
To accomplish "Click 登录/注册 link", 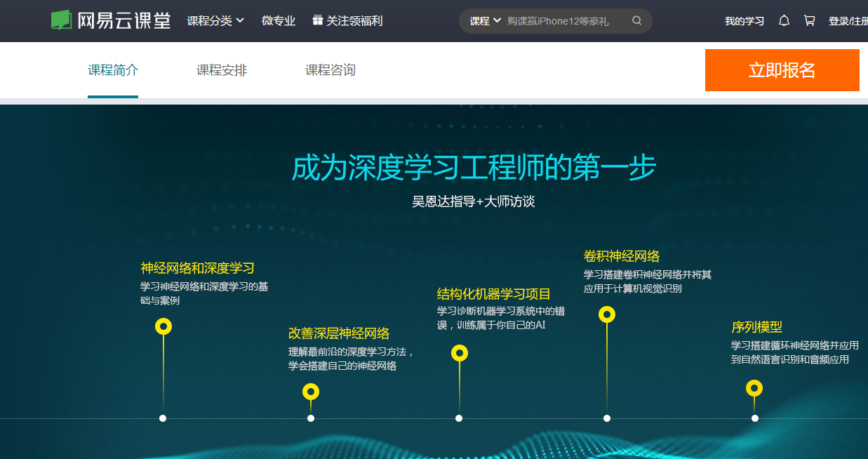I will click(848, 21).
